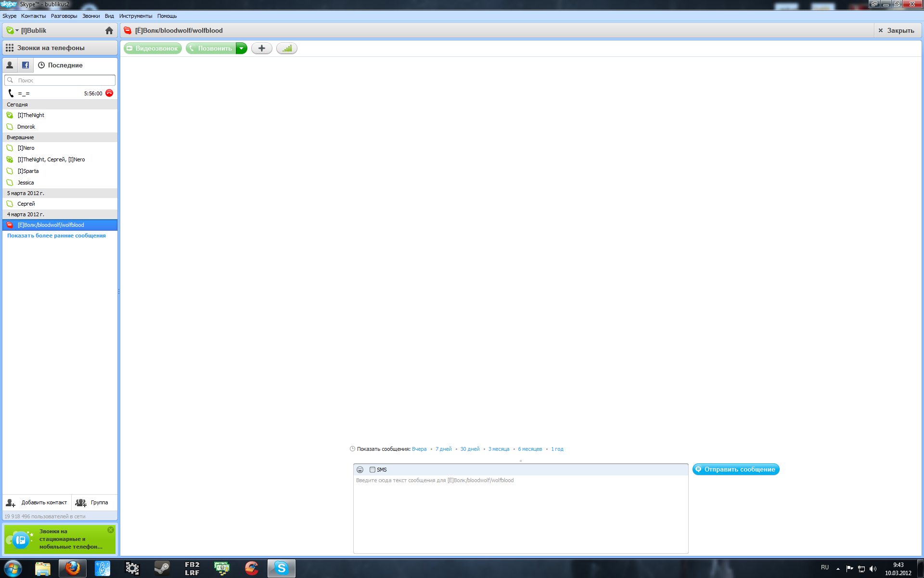Enable the SMS checkbox
This screenshot has width=924, height=578.
(x=372, y=470)
